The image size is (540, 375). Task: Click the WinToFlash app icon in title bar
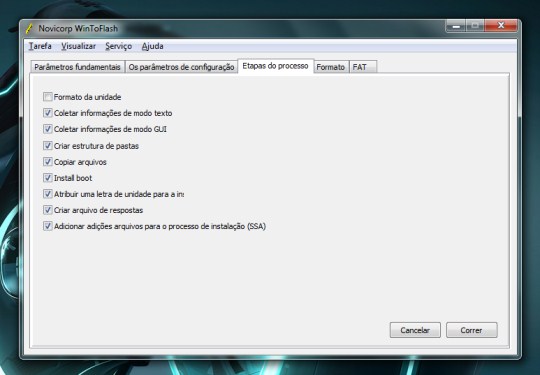pos(30,29)
